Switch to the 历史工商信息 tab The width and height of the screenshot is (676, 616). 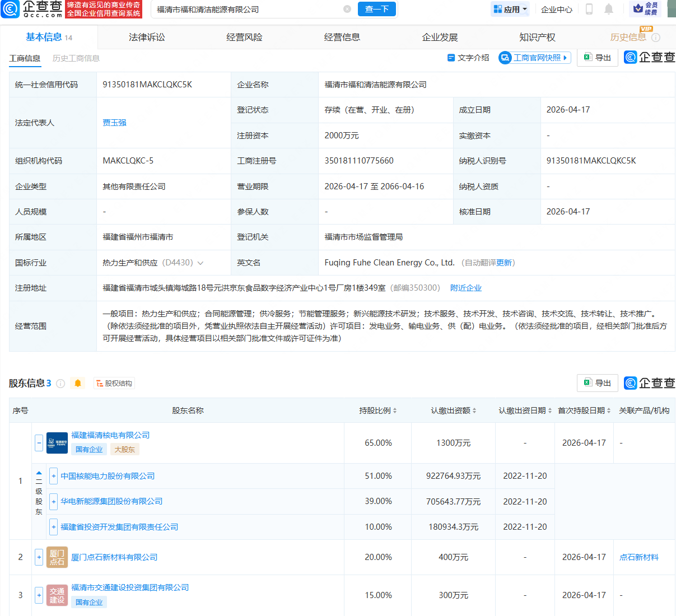click(75, 58)
